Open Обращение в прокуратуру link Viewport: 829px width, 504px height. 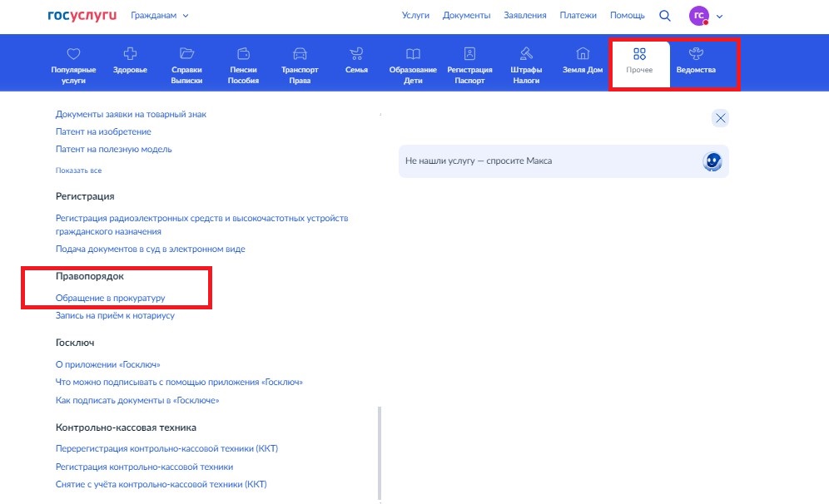coord(110,298)
